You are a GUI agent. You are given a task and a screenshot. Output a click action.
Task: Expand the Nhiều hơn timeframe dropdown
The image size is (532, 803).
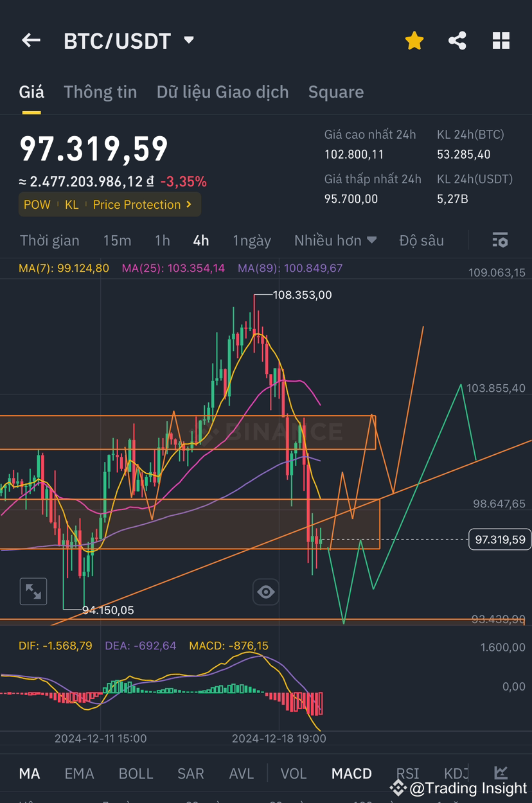point(335,240)
